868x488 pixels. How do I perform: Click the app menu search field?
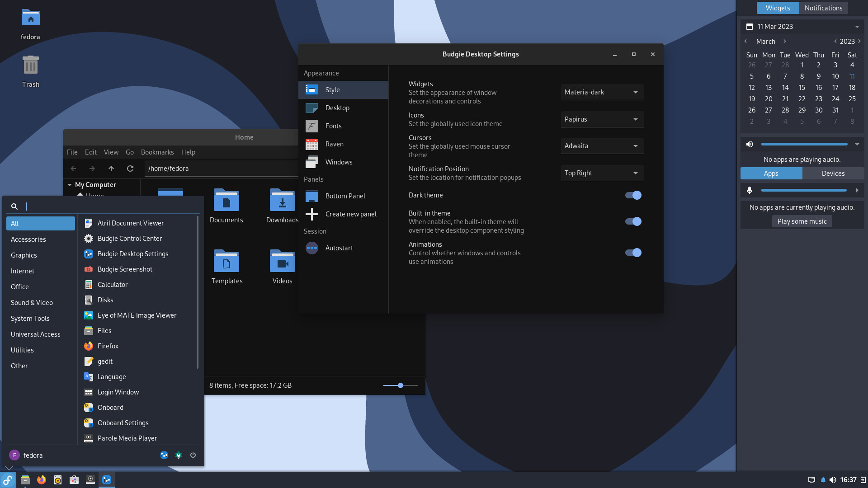click(103, 206)
